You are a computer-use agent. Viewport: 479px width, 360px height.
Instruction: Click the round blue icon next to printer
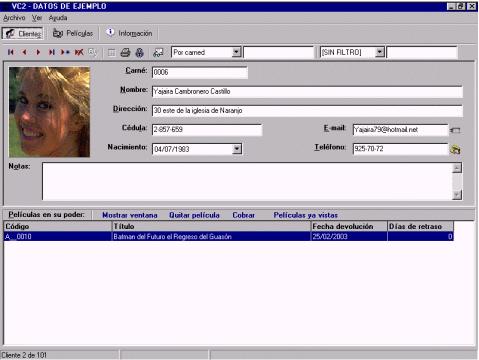(140, 53)
